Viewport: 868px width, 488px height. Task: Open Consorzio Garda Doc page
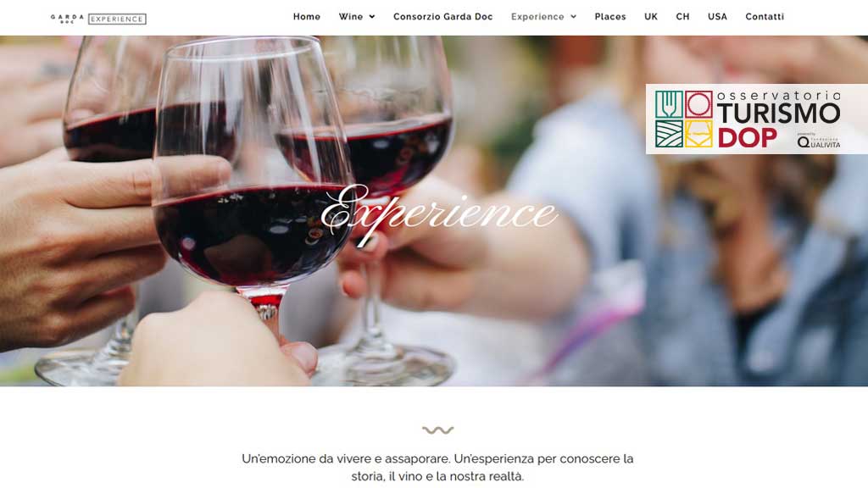(442, 17)
